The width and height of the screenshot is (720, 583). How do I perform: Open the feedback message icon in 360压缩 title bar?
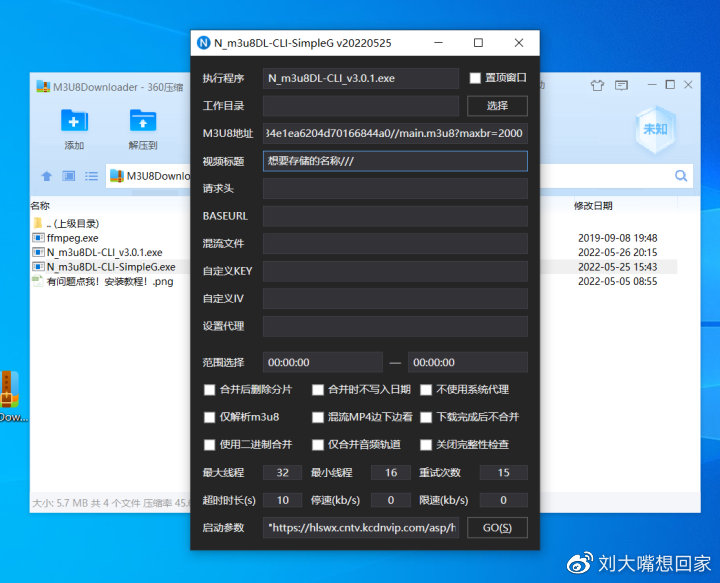(x=621, y=85)
